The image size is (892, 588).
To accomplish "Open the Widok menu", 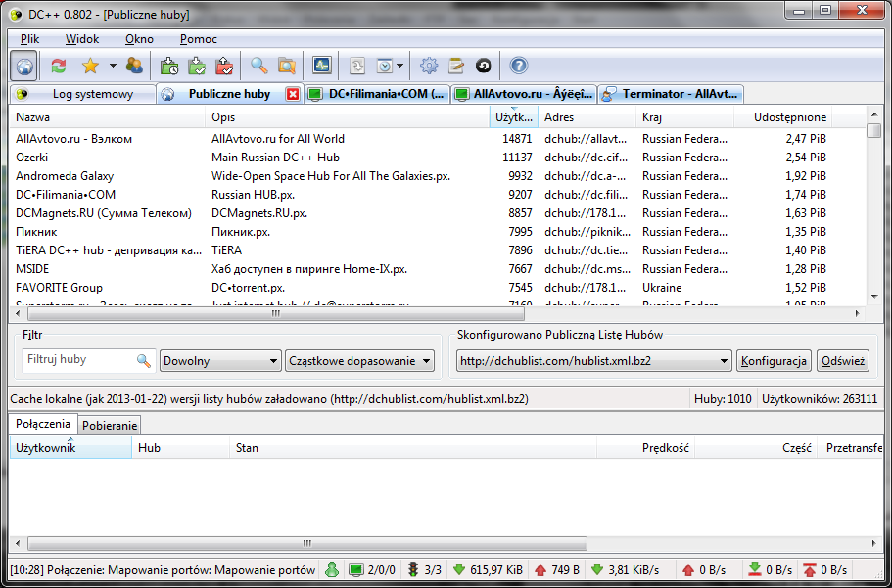I will click(82, 39).
